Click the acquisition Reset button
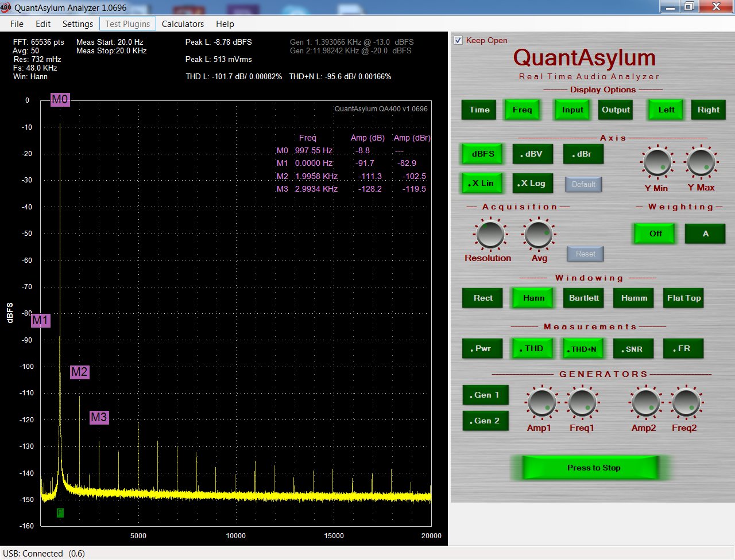This screenshot has width=735, height=560. tap(585, 254)
